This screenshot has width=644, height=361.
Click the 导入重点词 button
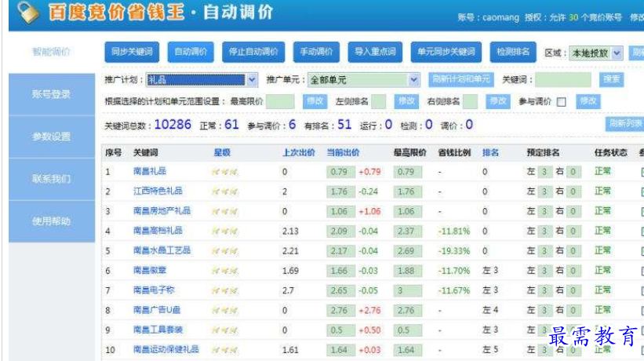(375, 52)
